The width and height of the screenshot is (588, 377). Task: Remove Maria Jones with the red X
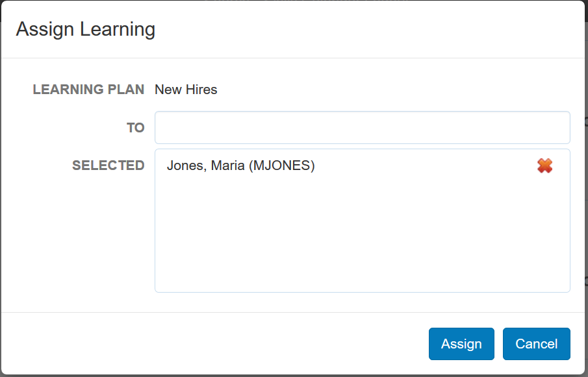pos(544,166)
